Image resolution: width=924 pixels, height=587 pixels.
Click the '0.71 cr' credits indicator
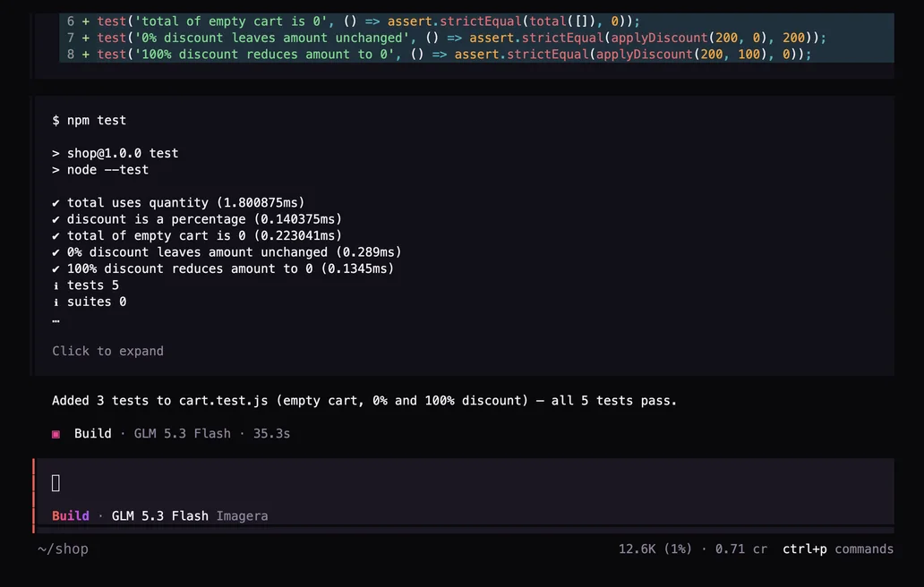pyautogui.click(x=741, y=549)
